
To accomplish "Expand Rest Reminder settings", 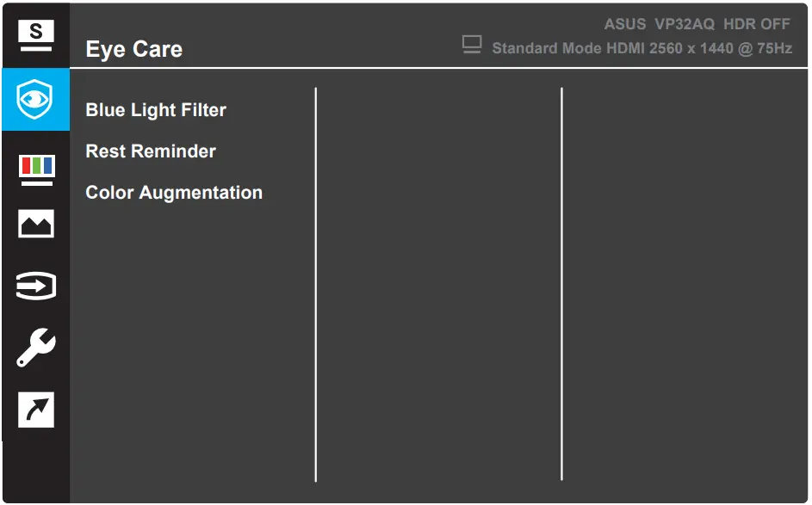I will click(150, 151).
